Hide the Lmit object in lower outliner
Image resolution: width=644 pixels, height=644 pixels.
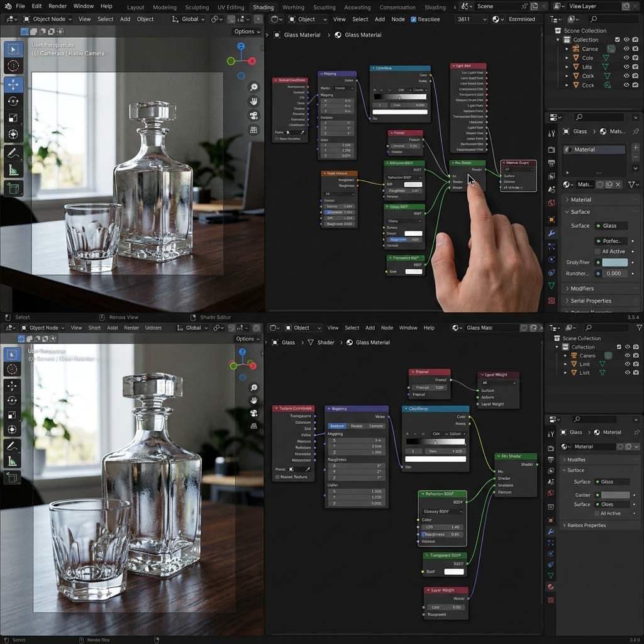coord(627,364)
